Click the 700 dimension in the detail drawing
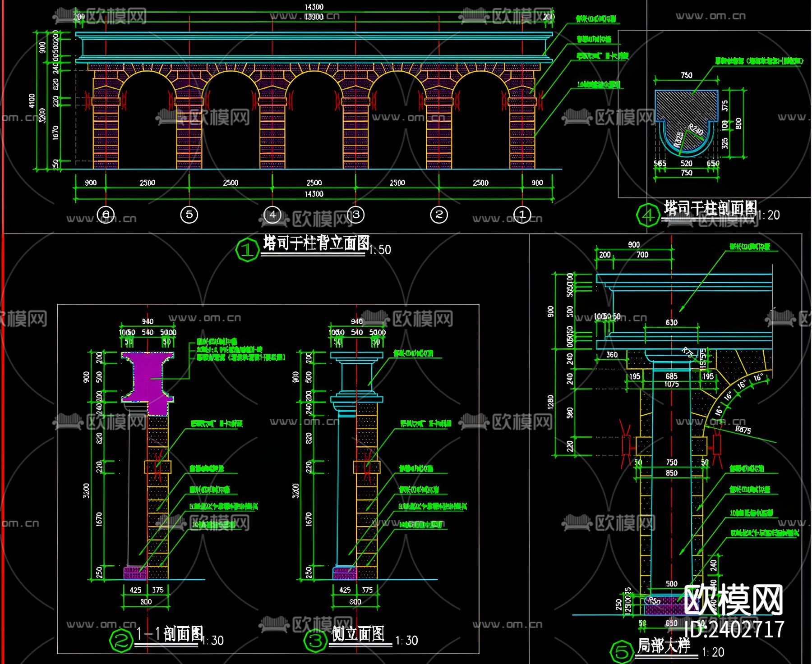This screenshot has width=812, height=664. [642, 255]
